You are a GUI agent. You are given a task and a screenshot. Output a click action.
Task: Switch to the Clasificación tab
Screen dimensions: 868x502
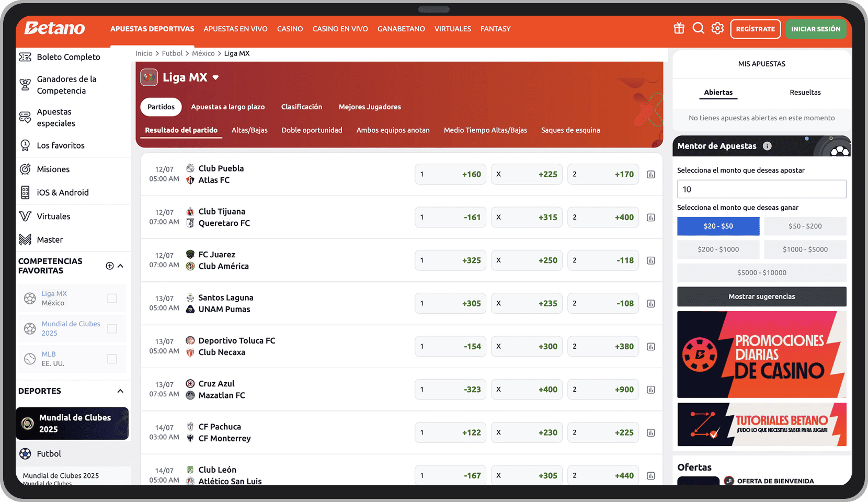pyautogui.click(x=302, y=107)
